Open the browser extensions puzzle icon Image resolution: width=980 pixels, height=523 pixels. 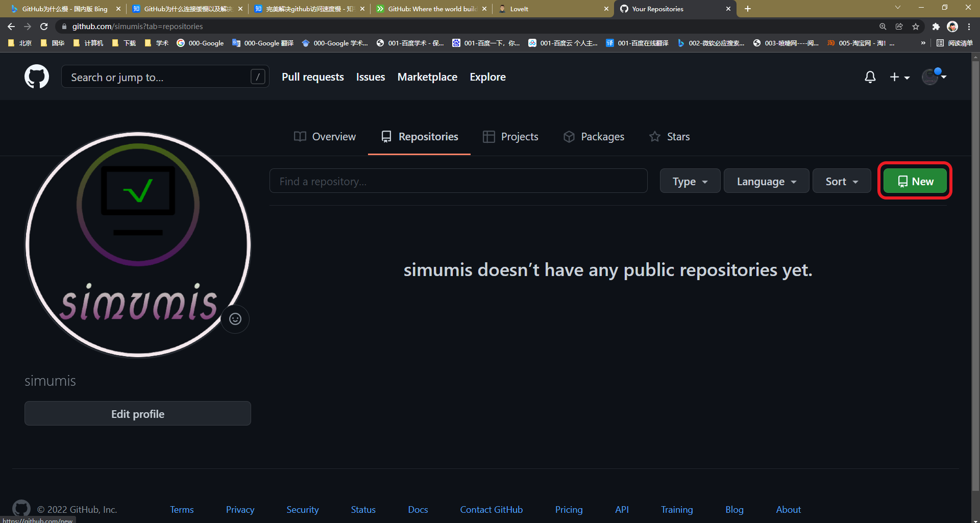936,27
